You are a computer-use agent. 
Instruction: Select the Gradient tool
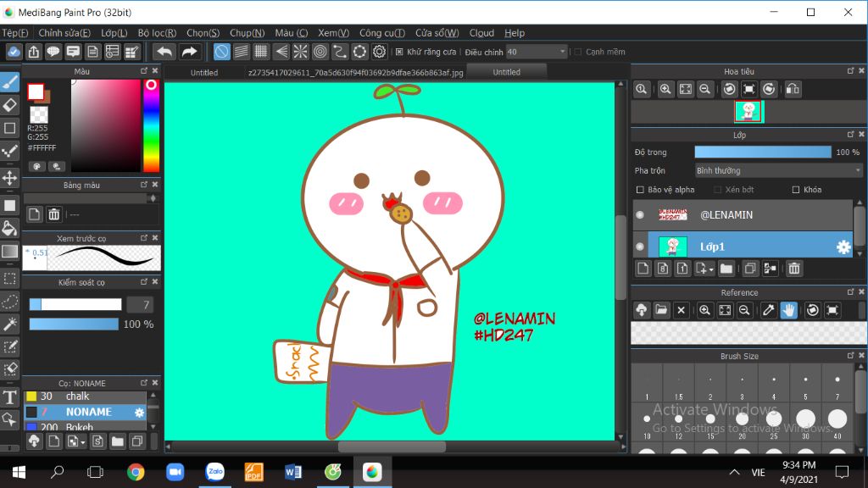(10, 251)
